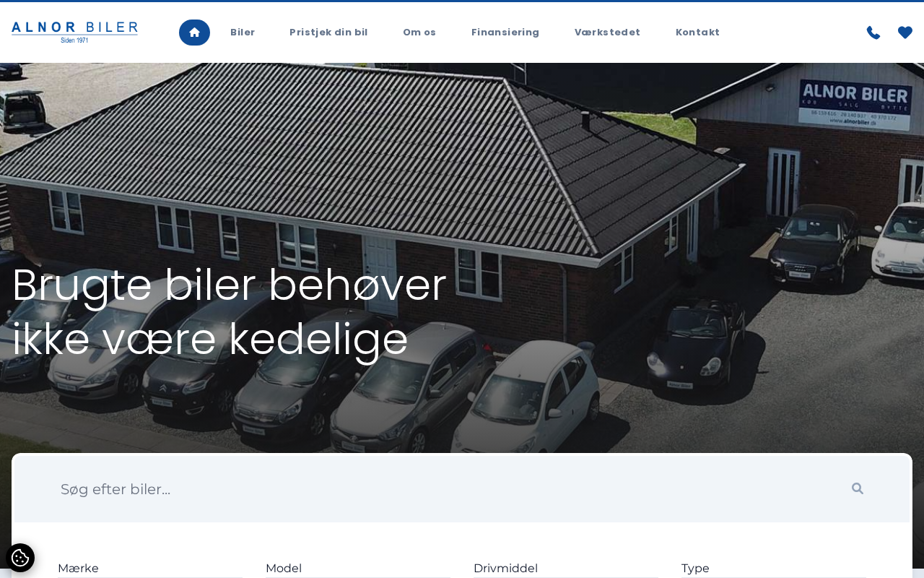924x578 pixels.
Task: Open the Drivmiddel dropdown
Action: [566, 569]
